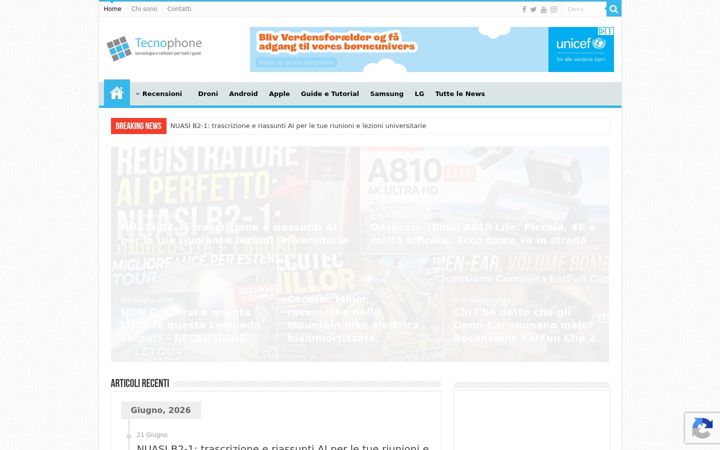Open the Apple category
The image size is (720, 450).
[279, 94]
